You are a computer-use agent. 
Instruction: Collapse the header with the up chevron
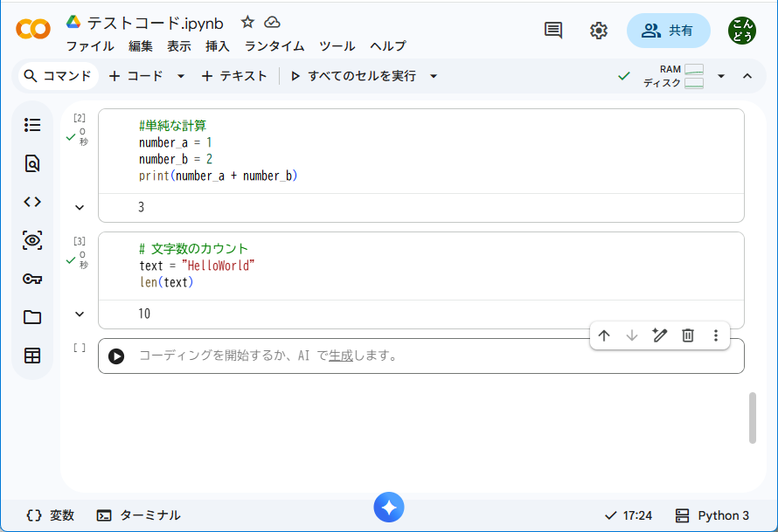coord(747,76)
